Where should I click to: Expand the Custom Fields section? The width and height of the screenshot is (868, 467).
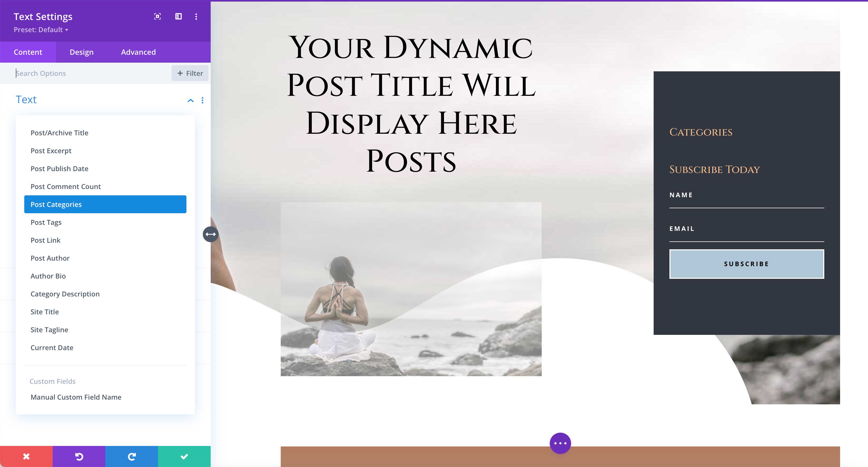[x=53, y=381]
